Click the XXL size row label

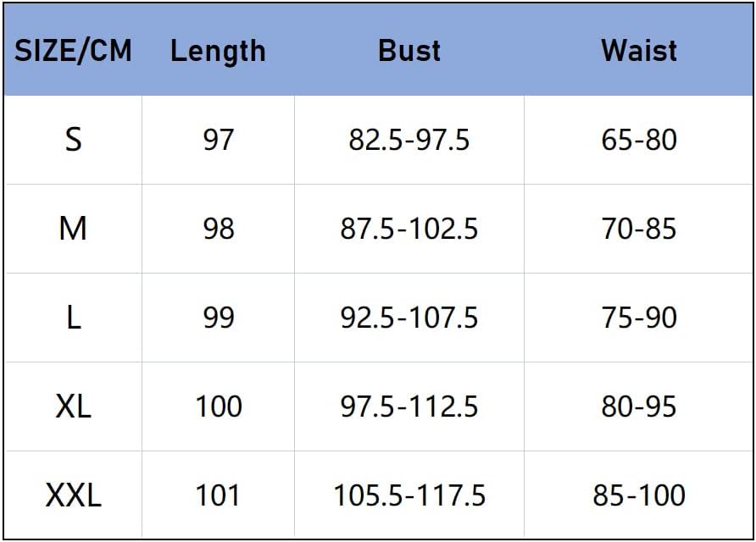click(74, 495)
